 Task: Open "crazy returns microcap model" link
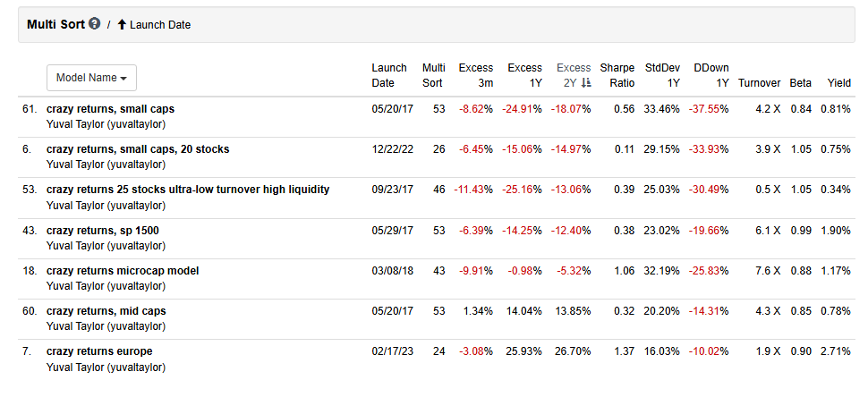[x=123, y=271]
